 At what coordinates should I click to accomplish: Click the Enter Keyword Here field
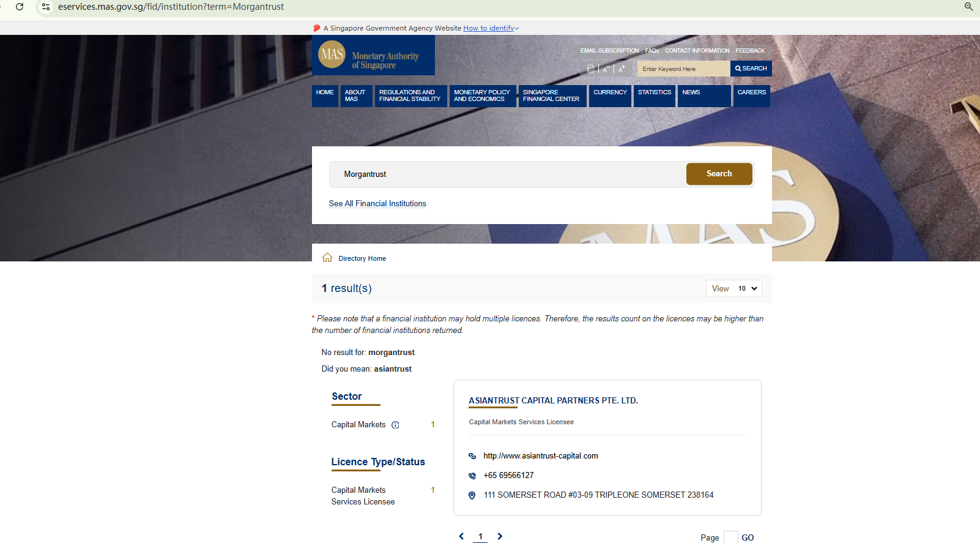pos(684,69)
